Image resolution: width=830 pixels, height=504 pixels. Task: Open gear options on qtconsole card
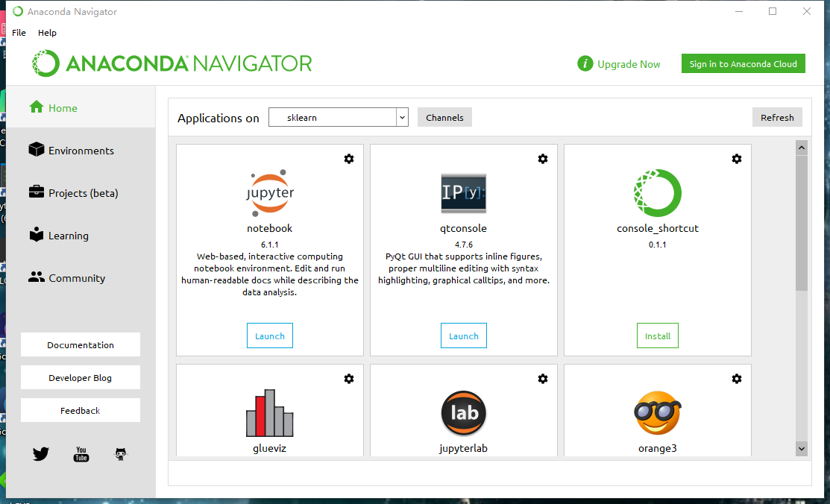(543, 159)
